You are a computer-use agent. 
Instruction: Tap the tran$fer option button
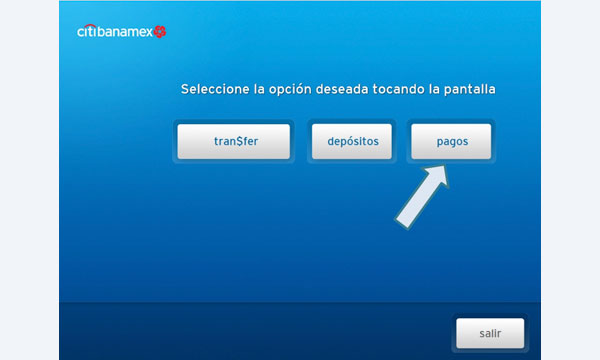pos(233,141)
